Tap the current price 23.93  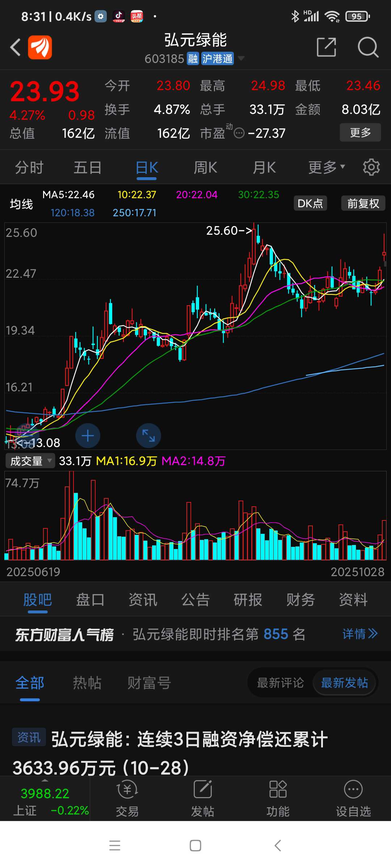coord(45,92)
